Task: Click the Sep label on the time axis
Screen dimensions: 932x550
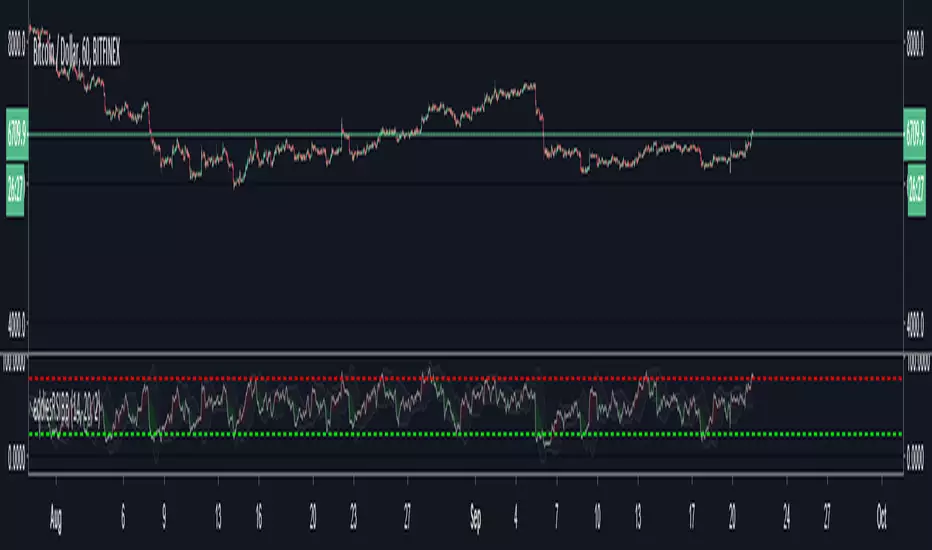Action: tap(476, 518)
